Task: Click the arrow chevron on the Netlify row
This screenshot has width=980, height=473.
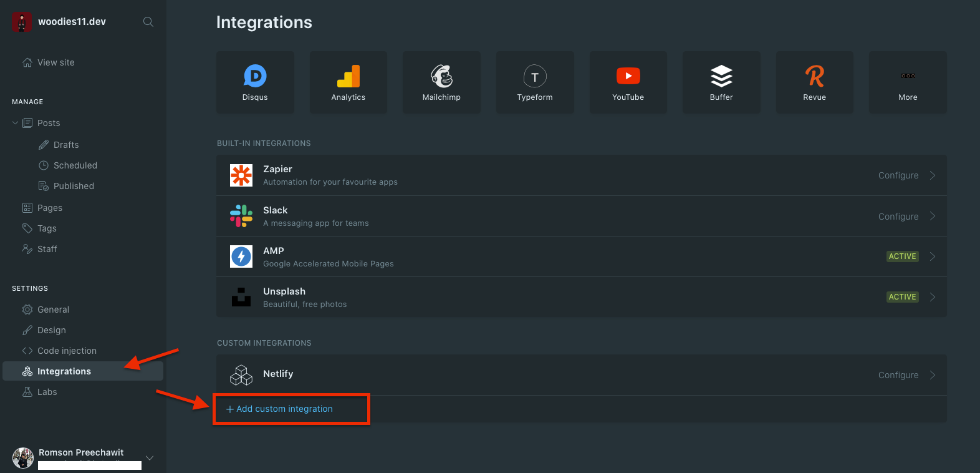Action: pyautogui.click(x=933, y=375)
